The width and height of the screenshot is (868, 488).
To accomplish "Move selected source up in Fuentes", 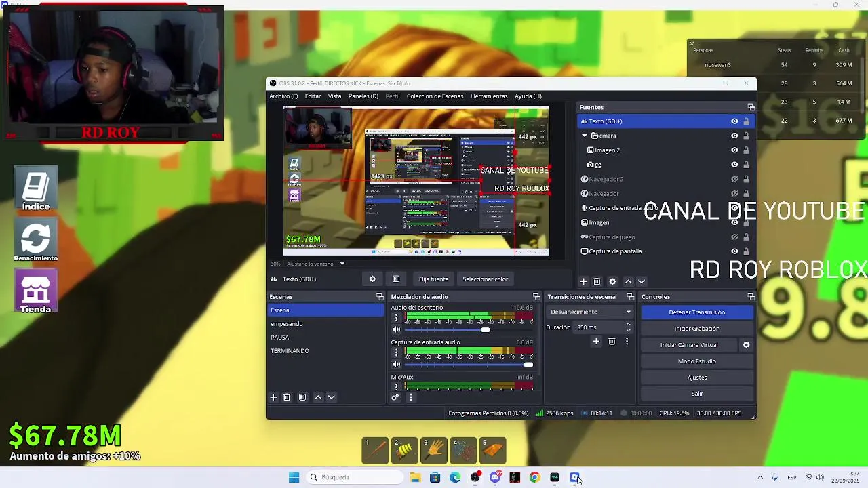I will click(628, 281).
